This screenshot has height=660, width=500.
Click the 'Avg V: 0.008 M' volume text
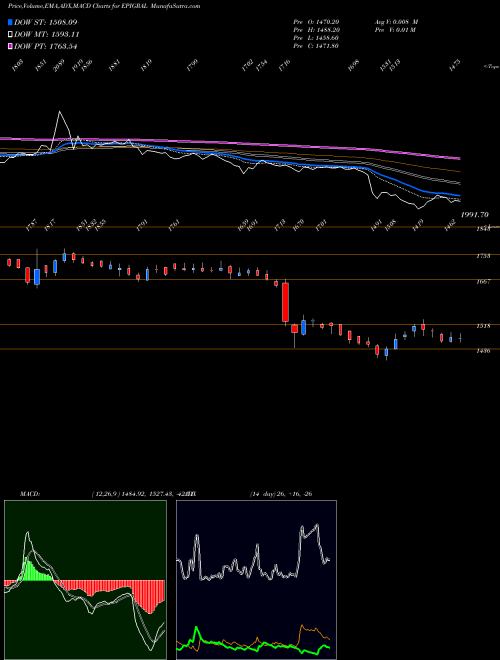[396, 22]
